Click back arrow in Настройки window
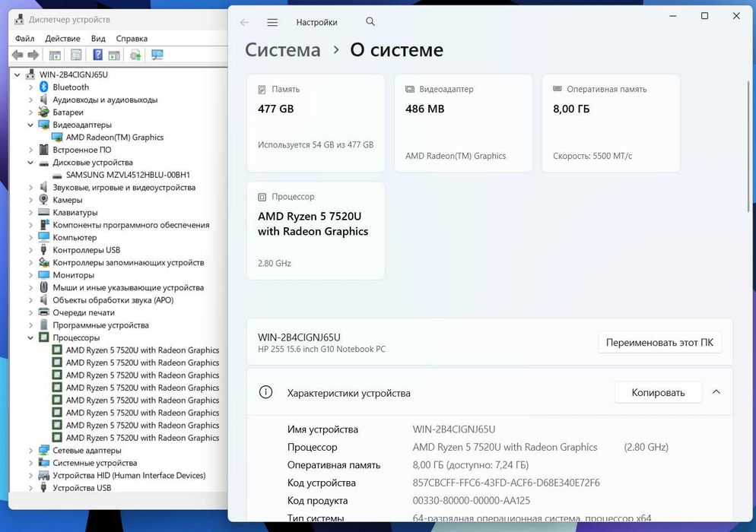The image size is (756, 532). click(244, 22)
